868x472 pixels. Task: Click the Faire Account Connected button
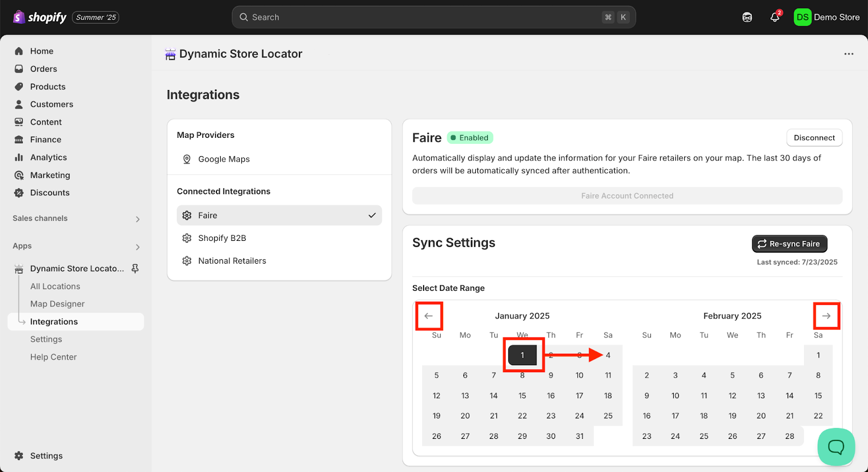[627, 196]
